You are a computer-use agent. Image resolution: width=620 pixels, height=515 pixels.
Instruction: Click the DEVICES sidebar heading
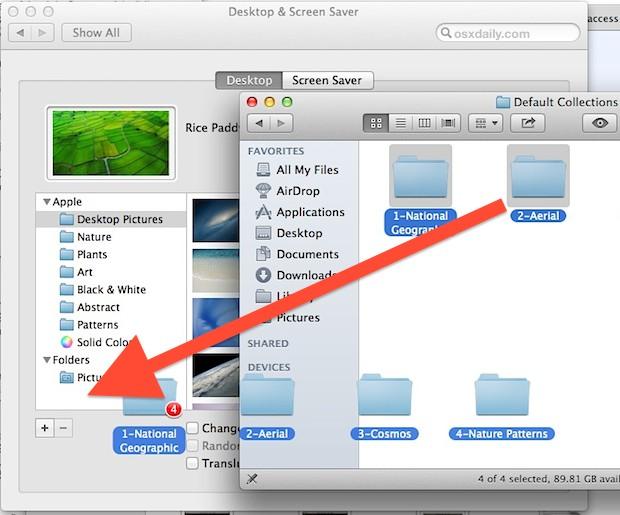(269, 367)
